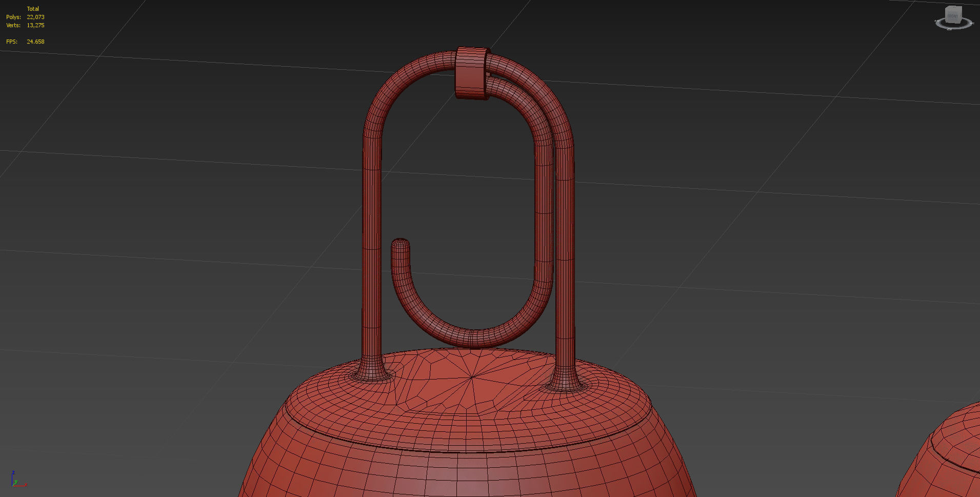The height and width of the screenshot is (497, 980).
Task: Click the 'FPS:' statistics label
Action: coord(12,42)
